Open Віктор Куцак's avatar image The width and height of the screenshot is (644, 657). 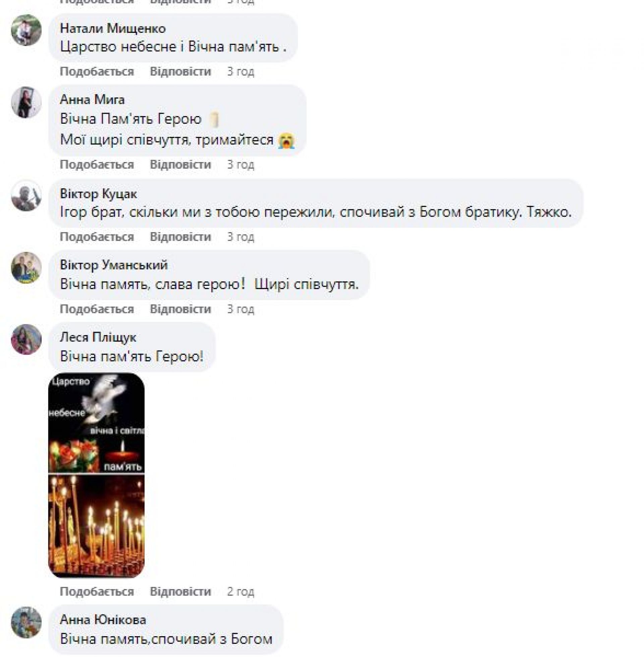(x=26, y=196)
